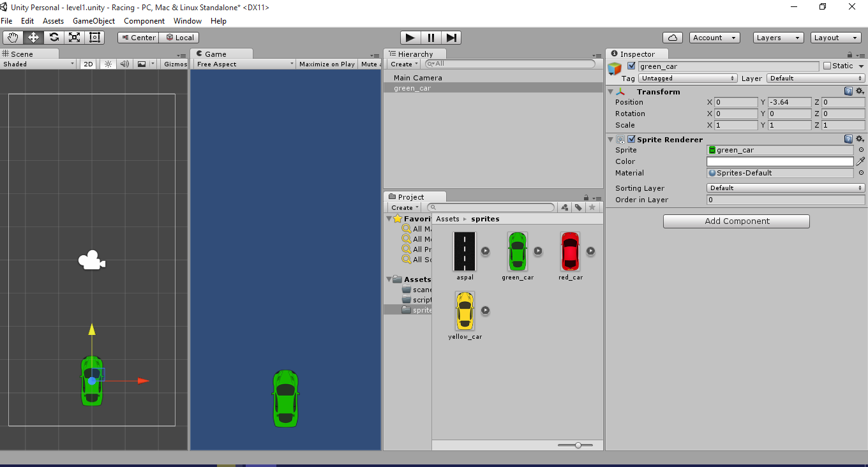Open the GameObject menu
The height and width of the screenshot is (467, 868).
click(x=94, y=20)
